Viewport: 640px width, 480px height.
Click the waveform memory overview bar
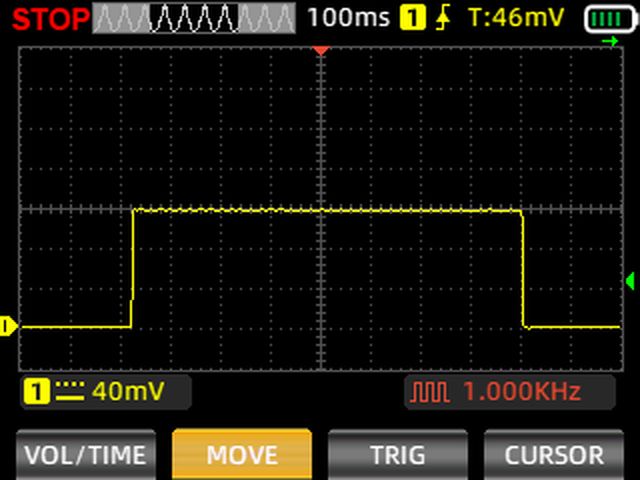(194, 17)
